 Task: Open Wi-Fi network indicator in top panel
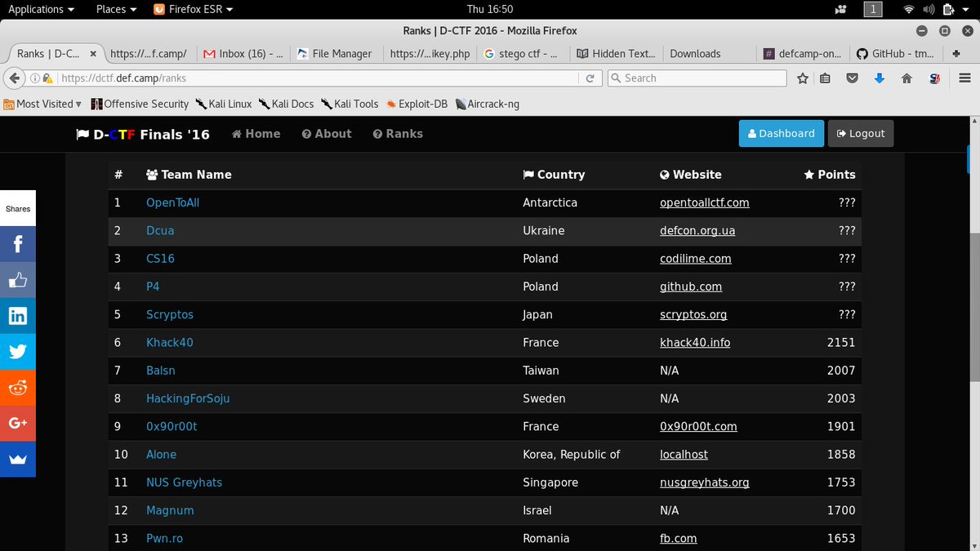click(909, 9)
